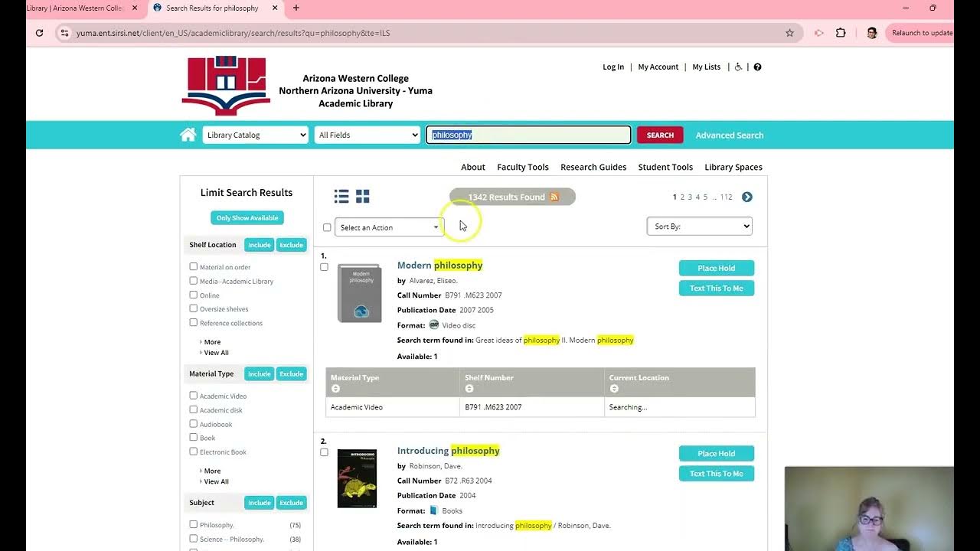Screen dimensions: 980x551
Task: Expand View All under Shelf Location
Action: click(x=216, y=353)
